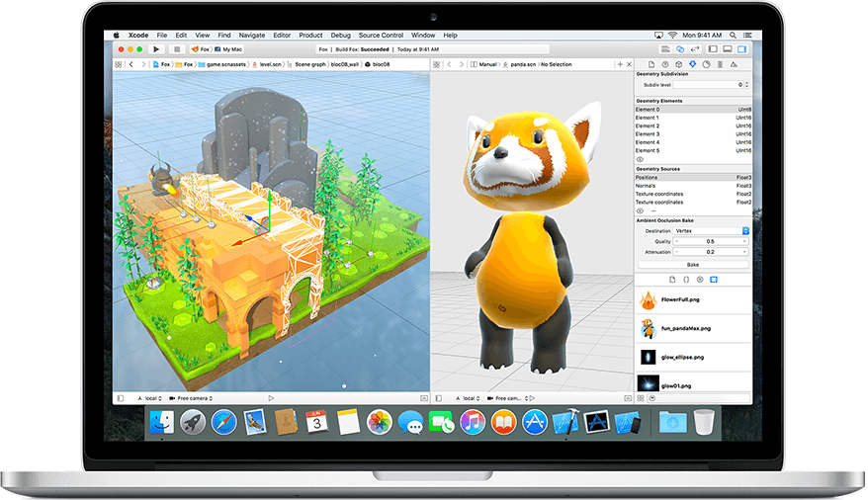Image resolution: width=868 pixels, height=500 pixels.
Task: Open the App Store in the Dock
Action: click(534, 423)
